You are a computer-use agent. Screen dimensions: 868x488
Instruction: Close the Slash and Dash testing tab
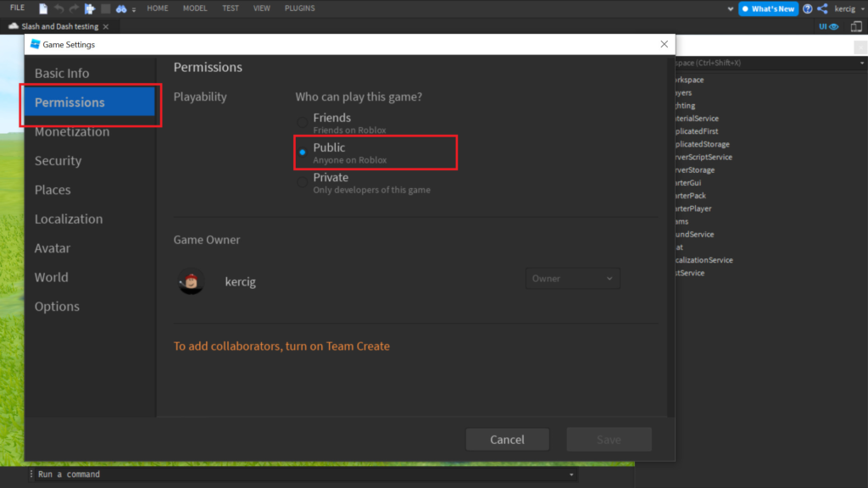(106, 26)
